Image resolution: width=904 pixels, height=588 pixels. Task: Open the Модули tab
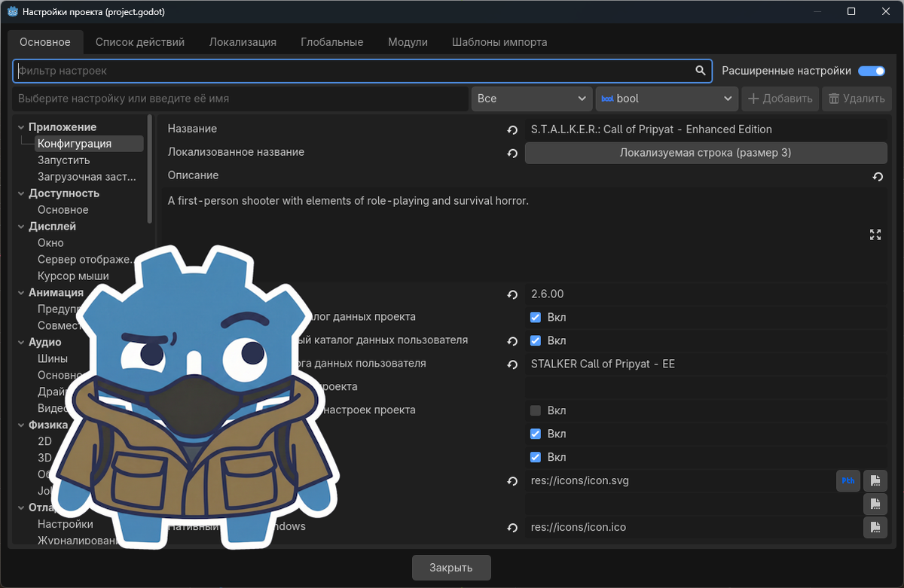click(x=408, y=42)
